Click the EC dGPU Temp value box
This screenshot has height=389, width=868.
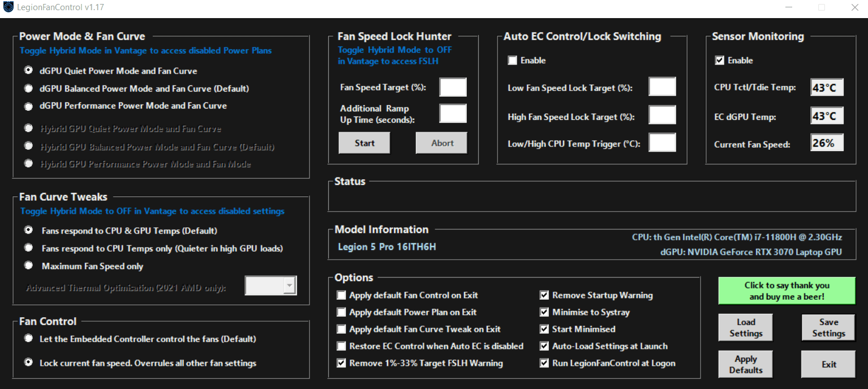coord(827,116)
